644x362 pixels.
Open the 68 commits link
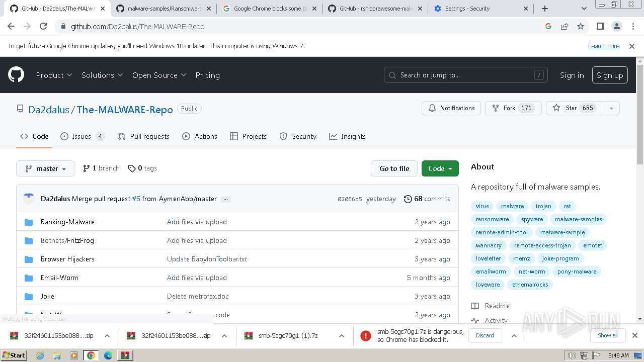click(427, 199)
